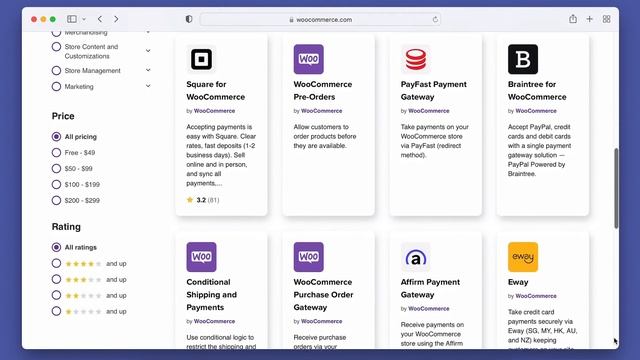The image size is (640, 360).
Task: Toggle the Safari sidebar icon
Action: [72, 19]
